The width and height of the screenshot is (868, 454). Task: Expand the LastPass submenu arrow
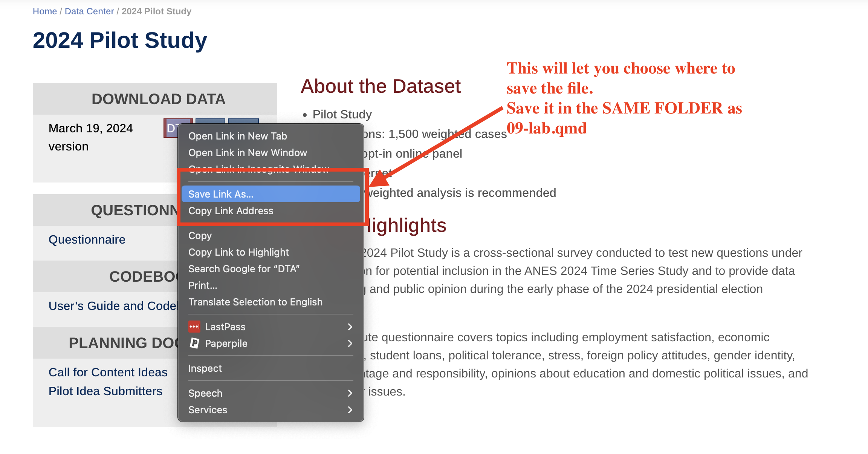coord(350,327)
